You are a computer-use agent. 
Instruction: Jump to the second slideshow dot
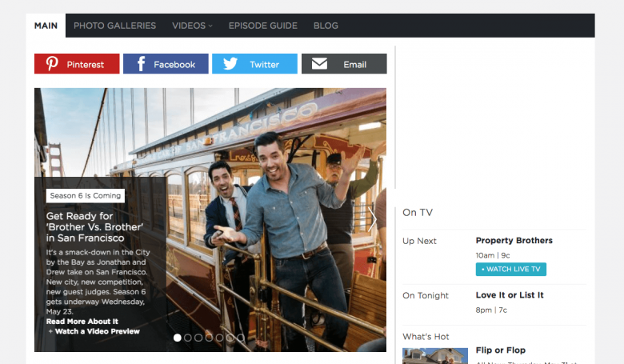188,338
